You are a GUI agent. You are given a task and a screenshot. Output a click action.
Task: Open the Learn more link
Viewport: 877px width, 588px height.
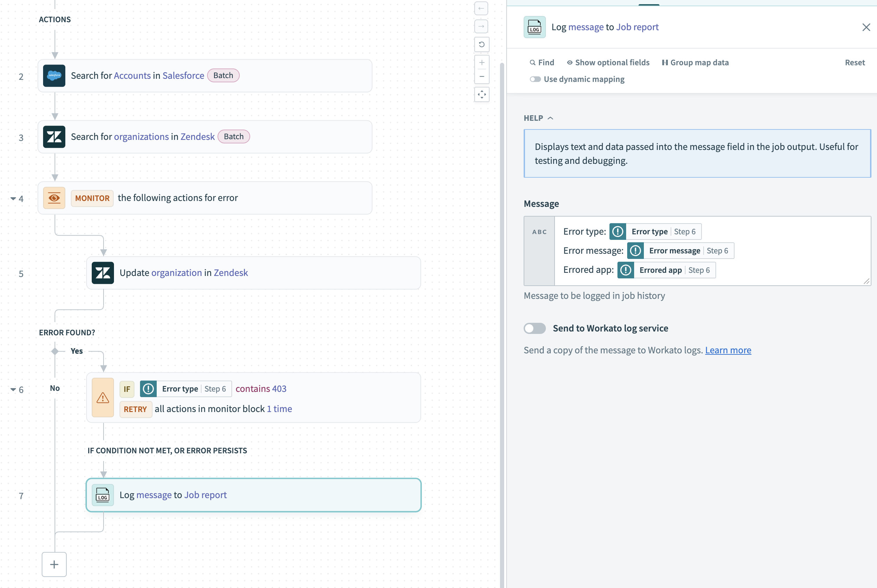(x=728, y=350)
